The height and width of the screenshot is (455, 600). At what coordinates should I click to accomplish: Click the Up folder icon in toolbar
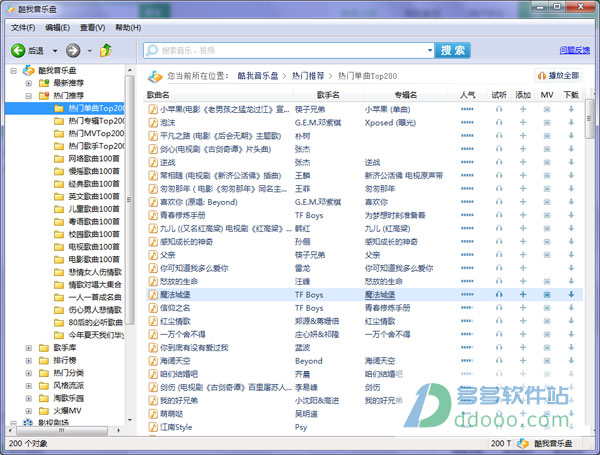pos(106,50)
